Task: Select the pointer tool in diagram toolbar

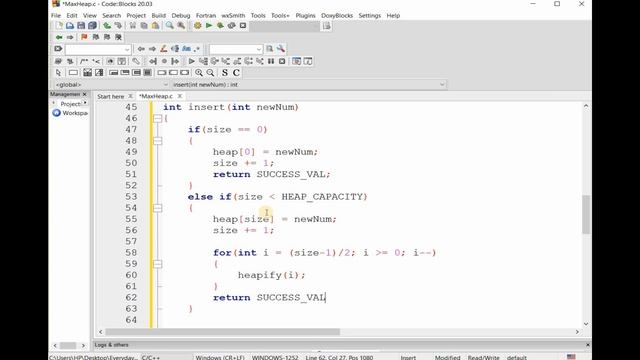Action: (58, 73)
